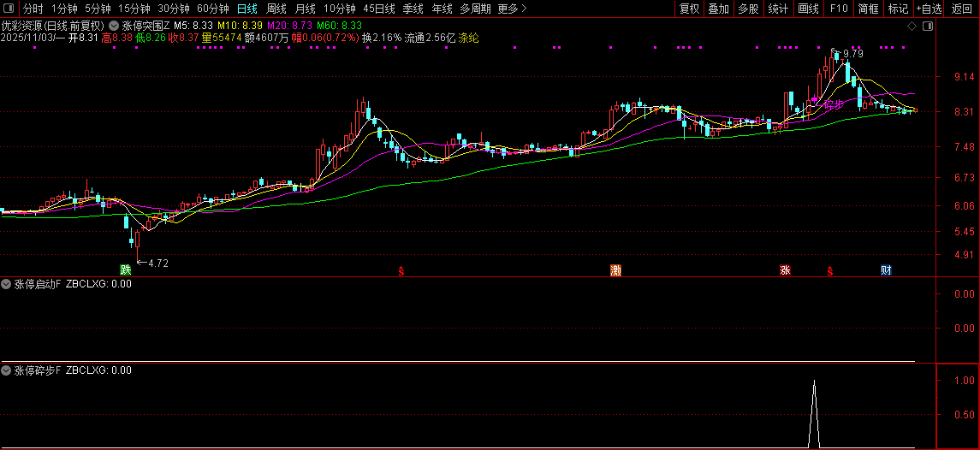The height and width of the screenshot is (450, 980).
Task: Click the 统计 statistics button
Action: [778, 9]
